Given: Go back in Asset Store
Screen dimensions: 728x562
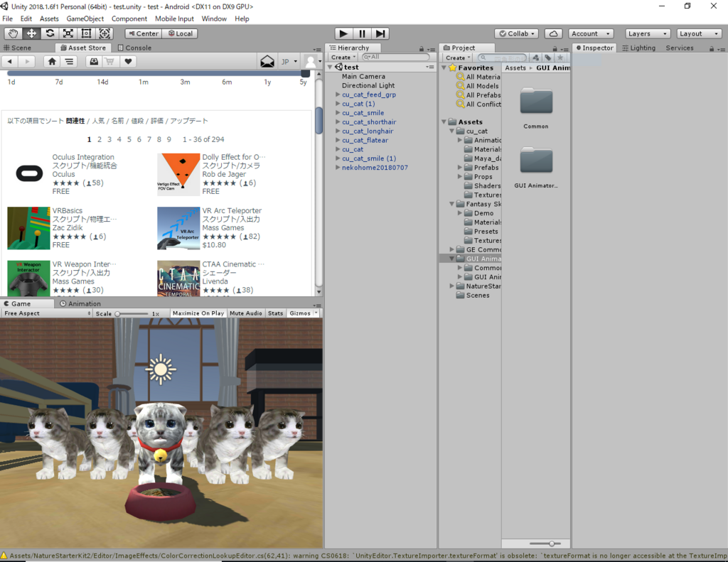Looking at the screenshot, I should click(10, 61).
